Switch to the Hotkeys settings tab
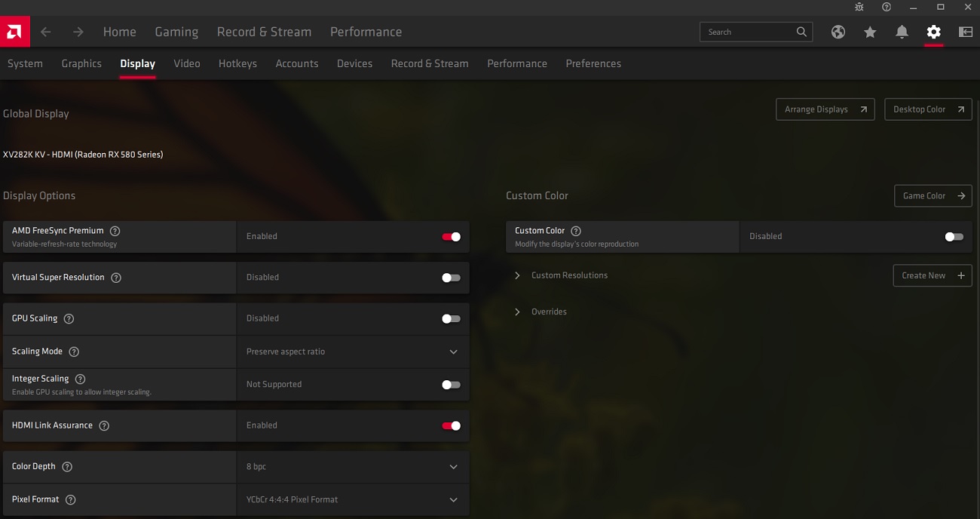The image size is (980, 519). (237, 63)
